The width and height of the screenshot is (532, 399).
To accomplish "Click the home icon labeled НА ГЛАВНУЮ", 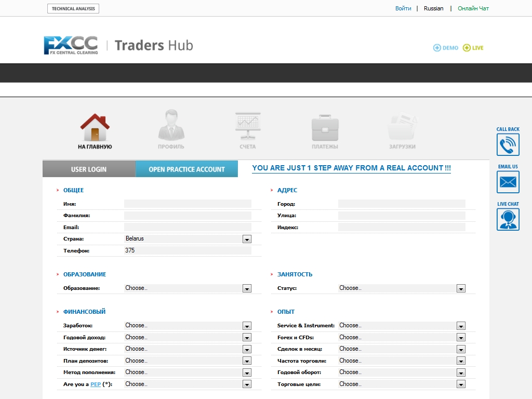I will (x=95, y=128).
